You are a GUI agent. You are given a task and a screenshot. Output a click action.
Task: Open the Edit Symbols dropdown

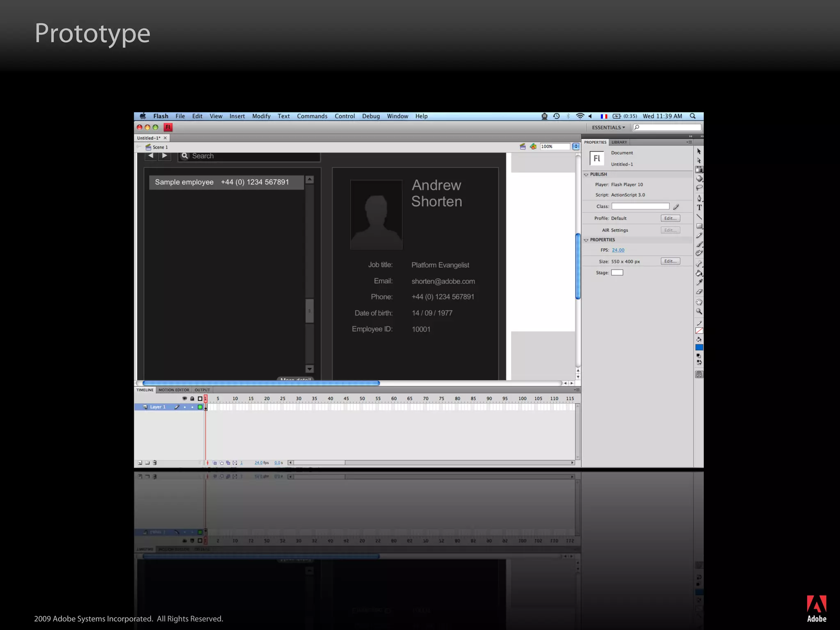pyautogui.click(x=533, y=146)
